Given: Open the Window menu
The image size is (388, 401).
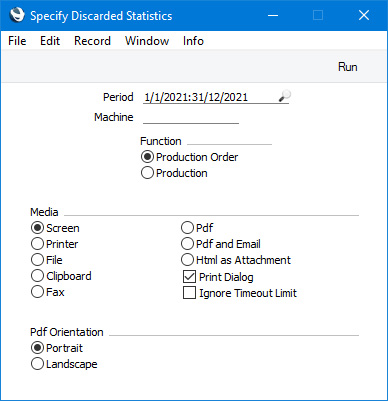Looking at the screenshot, I should [147, 41].
